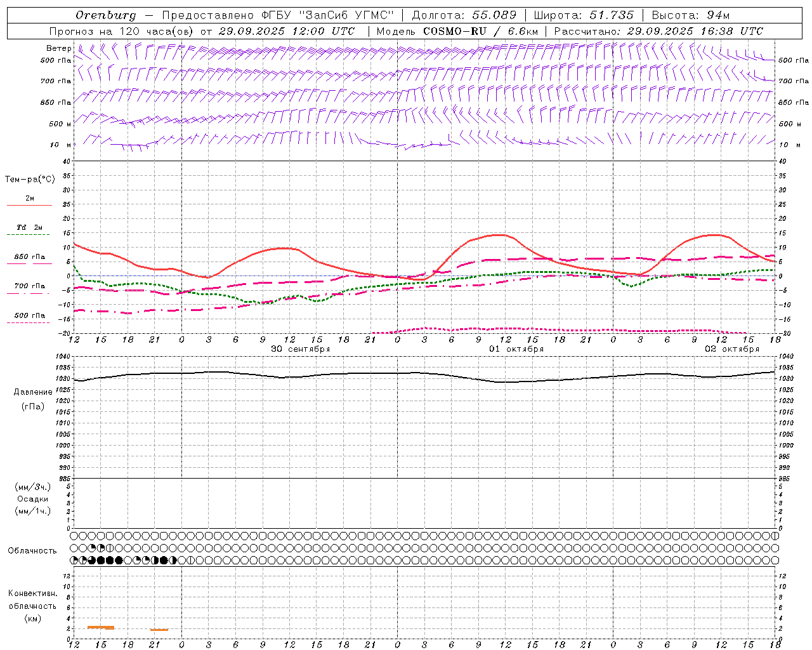This screenshot has height=650, width=812.
Task: Click "Прогноз на 120 часа(ов)" forecast text
Action: pos(122,31)
